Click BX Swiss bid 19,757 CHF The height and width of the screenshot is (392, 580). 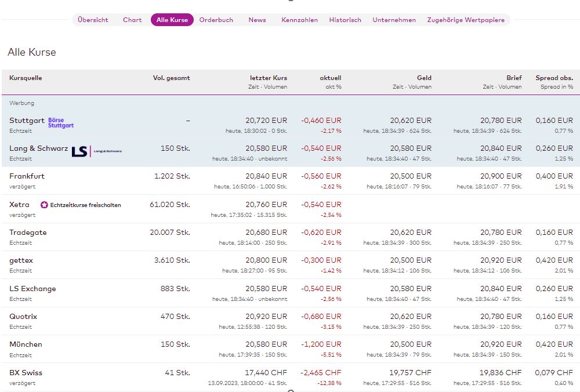click(410, 372)
